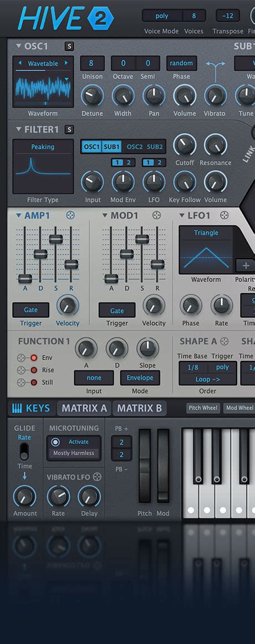Collapse the OSC1 panel triangle
This screenshot has height=644, width=255.
point(18,47)
